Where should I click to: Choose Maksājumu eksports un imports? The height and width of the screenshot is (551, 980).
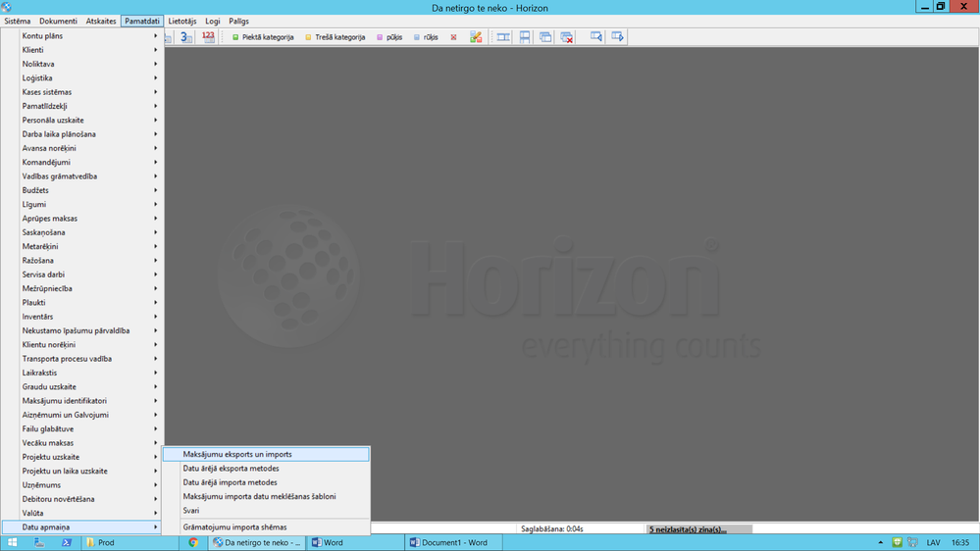[x=266, y=454]
